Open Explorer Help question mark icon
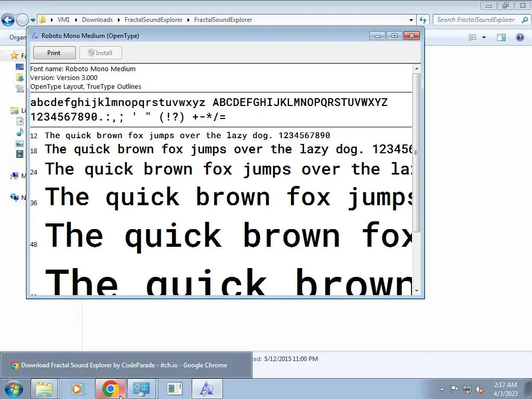Viewport: 532px width, 399px height. [520, 37]
